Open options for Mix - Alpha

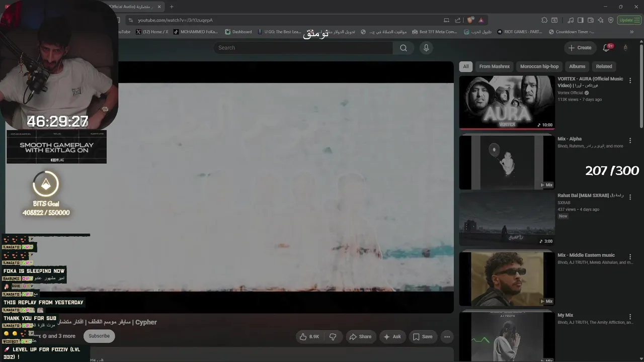(630, 141)
